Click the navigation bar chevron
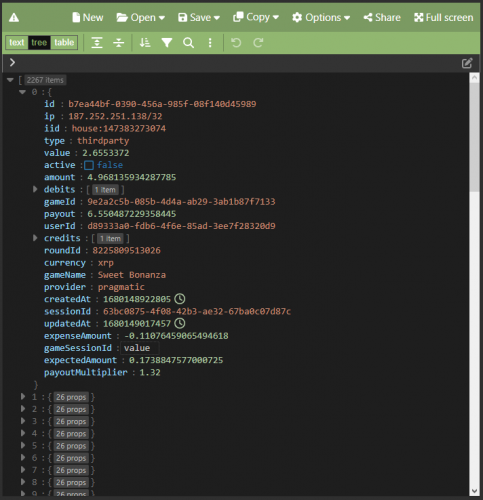This screenshot has height=500, width=483. 12,62
